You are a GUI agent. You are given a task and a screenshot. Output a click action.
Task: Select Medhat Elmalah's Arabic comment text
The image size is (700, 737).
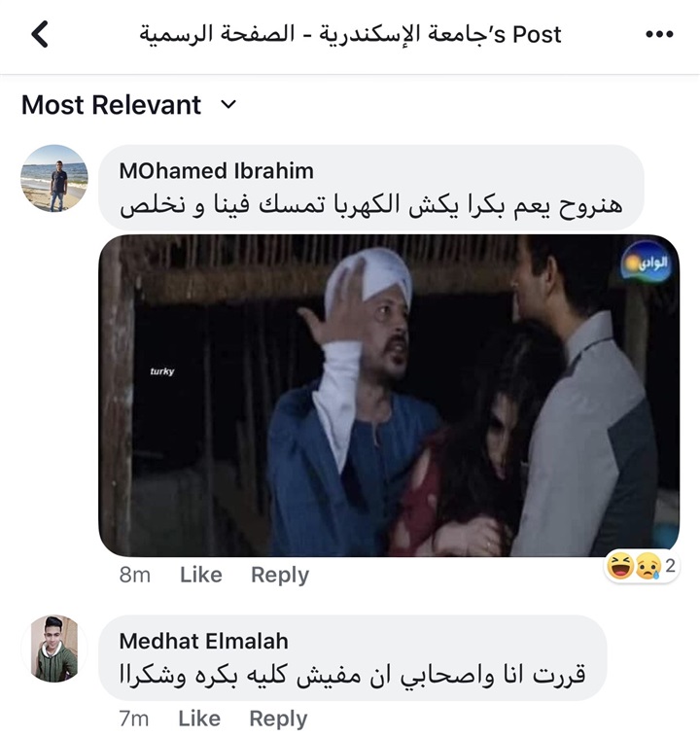[352, 675]
